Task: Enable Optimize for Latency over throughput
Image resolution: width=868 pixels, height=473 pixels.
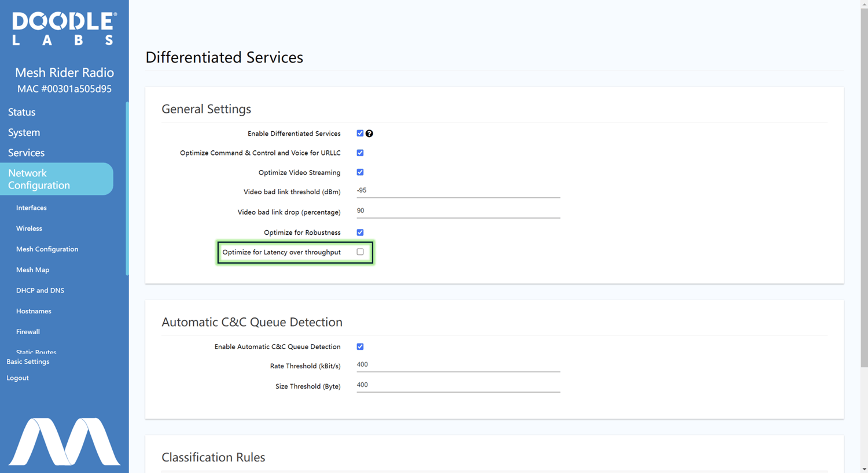Action: click(x=360, y=252)
